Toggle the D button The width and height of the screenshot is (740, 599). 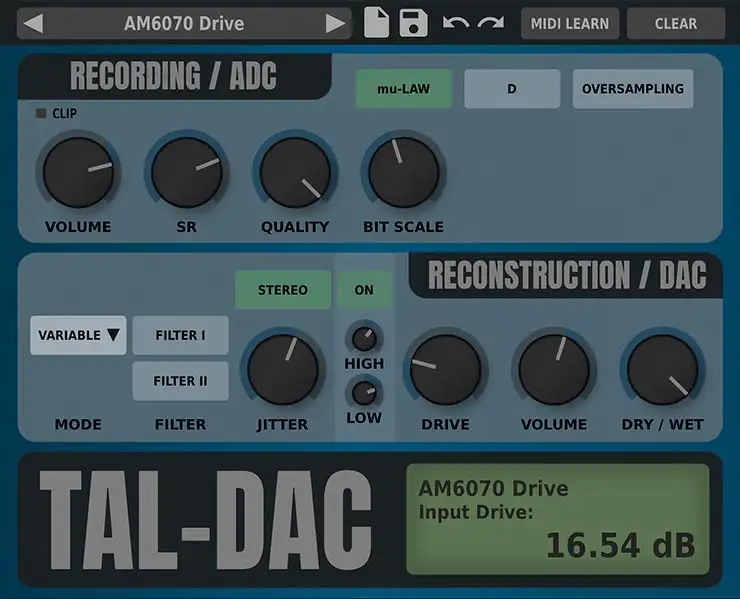512,89
